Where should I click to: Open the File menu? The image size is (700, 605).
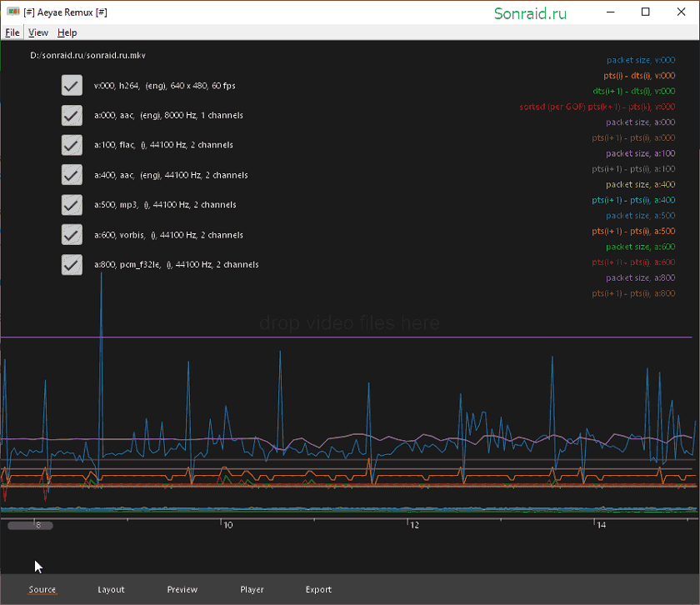point(12,32)
